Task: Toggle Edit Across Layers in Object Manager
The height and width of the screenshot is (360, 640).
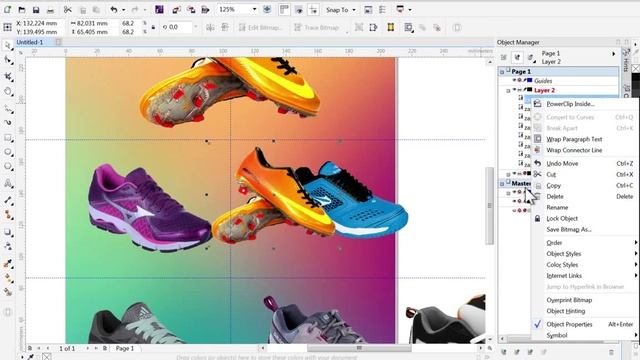Action: (517, 58)
